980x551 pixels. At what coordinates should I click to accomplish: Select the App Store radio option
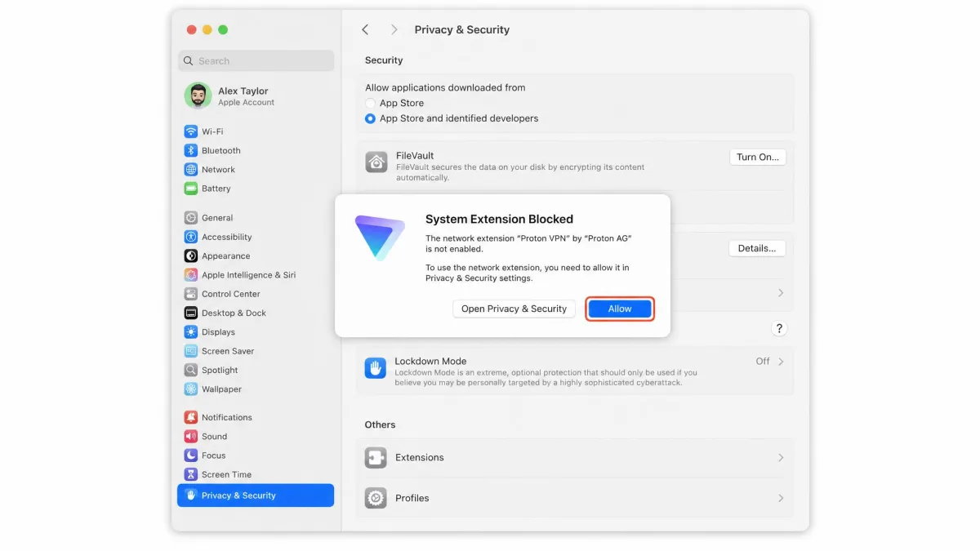370,104
